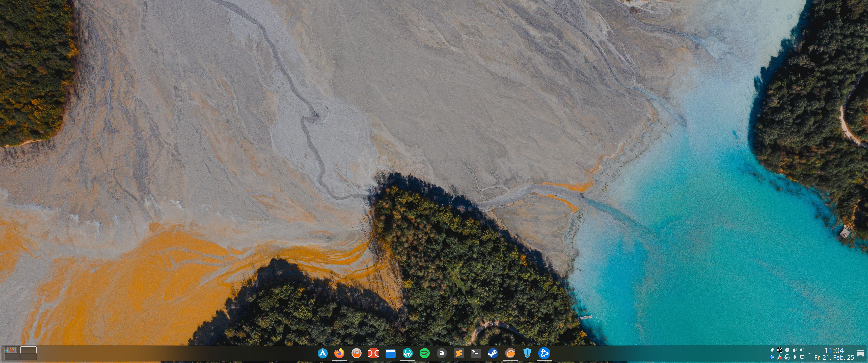Open the Lutris otter icon
Image resolution: width=868 pixels, height=363 pixels.
tap(510, 353)
